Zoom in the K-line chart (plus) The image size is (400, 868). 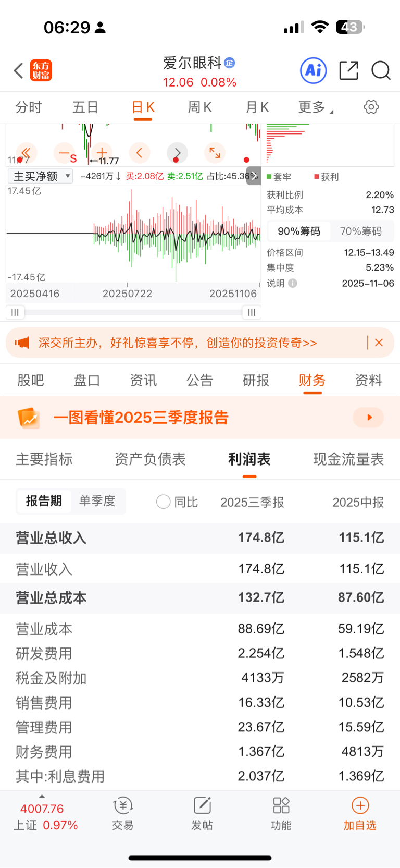pyautogui.click(x=102, y=153)
